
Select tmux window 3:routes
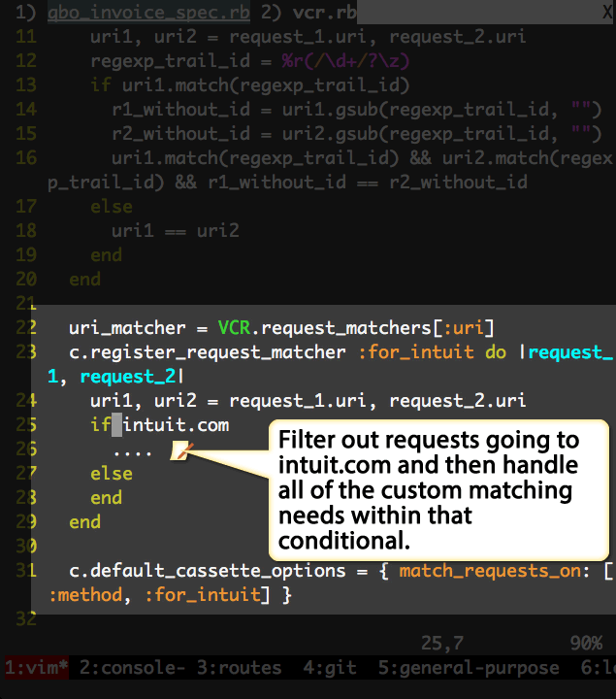[x=240, y=667]
